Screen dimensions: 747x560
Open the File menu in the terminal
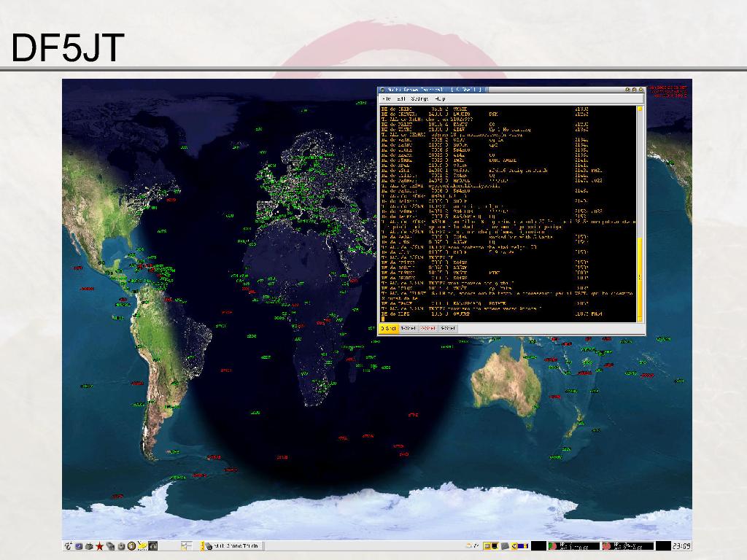tap(386, 98)
